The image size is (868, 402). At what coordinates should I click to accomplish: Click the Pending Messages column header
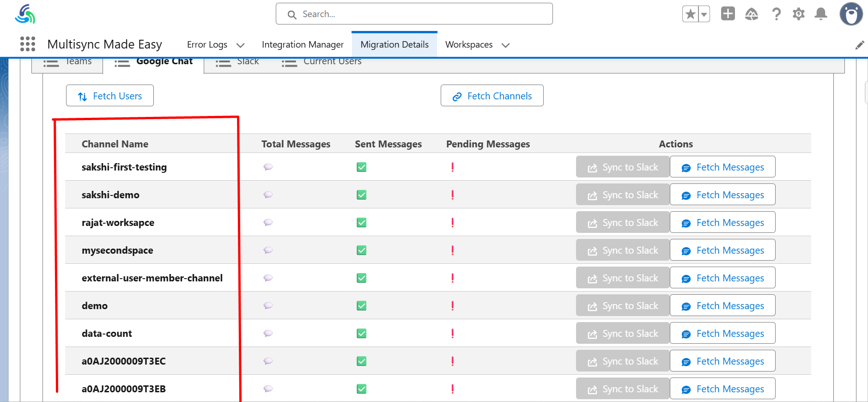click(488, 144)
